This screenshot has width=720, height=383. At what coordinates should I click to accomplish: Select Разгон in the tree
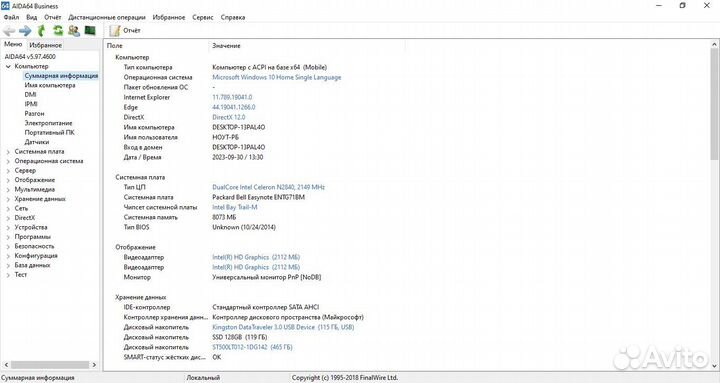click(x=34, y=113)
